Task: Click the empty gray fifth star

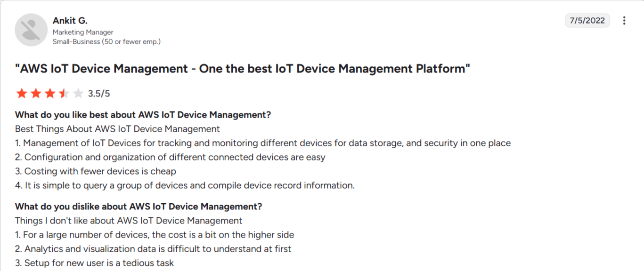Action: [78, 93]
